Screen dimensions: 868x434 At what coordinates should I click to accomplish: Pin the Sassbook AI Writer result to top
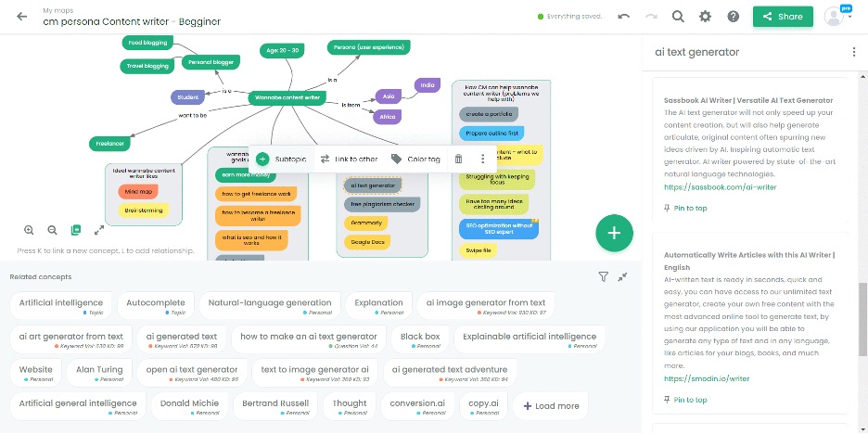tap(685, 208)
